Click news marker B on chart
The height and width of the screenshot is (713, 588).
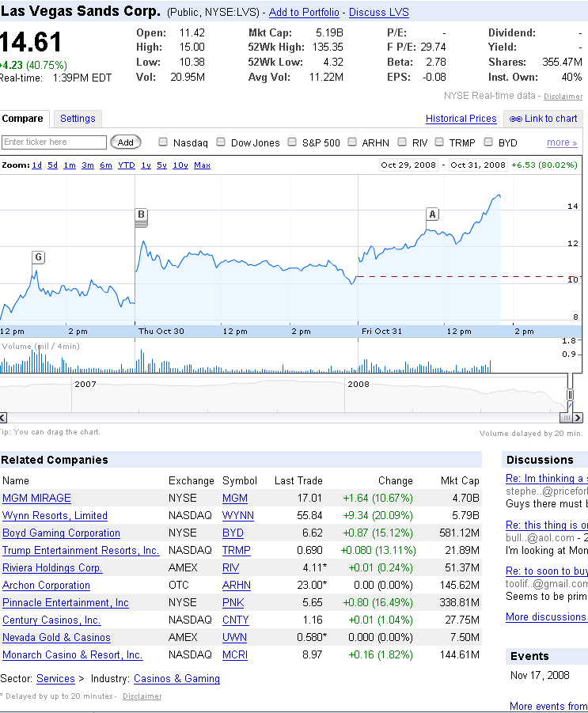(142, 214)
